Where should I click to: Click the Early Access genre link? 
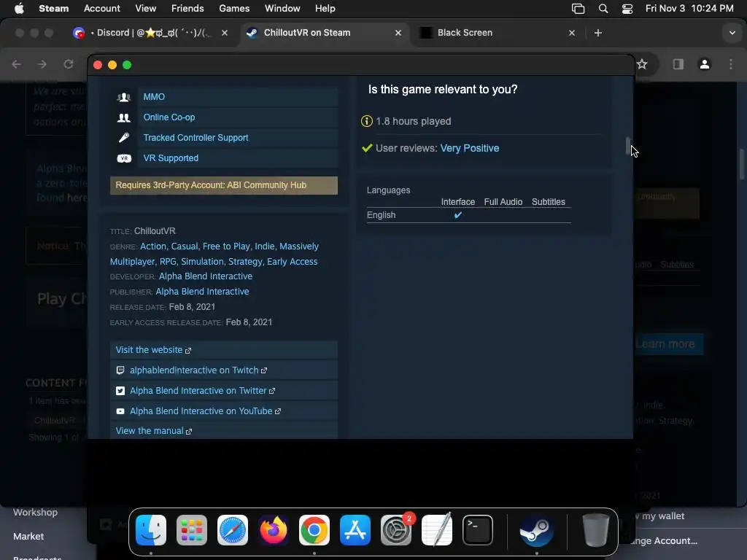[292, 262]
